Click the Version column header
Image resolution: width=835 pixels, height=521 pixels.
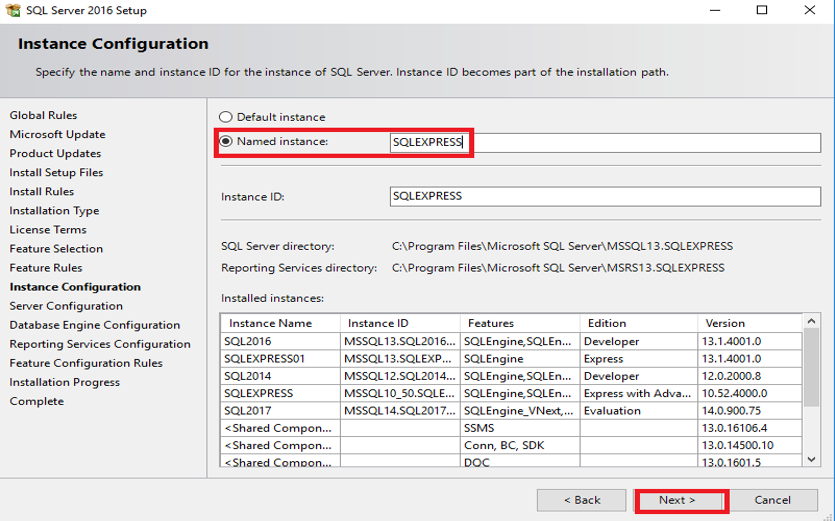click(x=750, y=323)
